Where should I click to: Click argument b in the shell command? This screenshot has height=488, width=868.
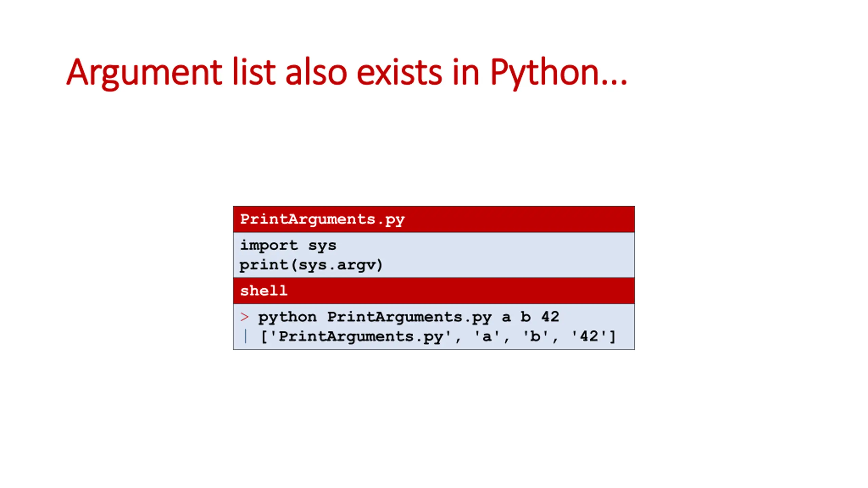(x=526, y=317)
